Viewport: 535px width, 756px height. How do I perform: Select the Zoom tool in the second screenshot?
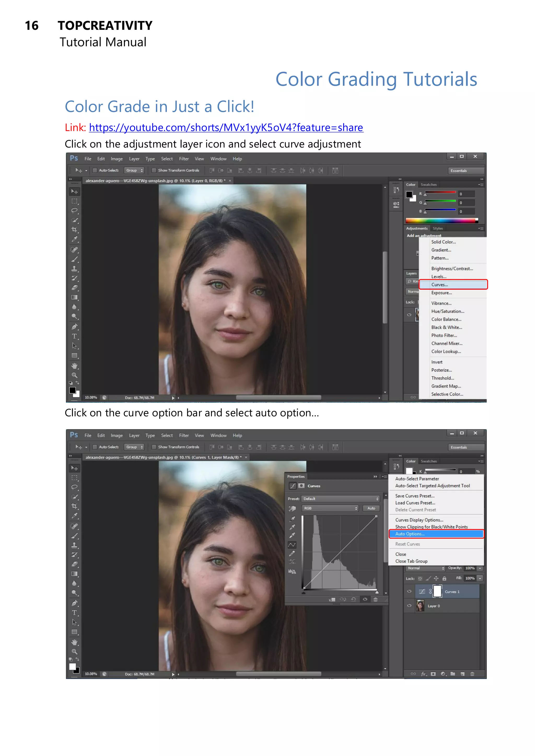coord(74,652)
